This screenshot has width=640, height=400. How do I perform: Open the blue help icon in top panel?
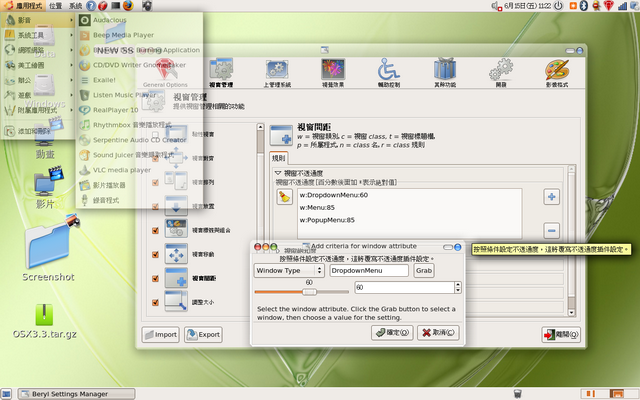(x=91, y=5)
